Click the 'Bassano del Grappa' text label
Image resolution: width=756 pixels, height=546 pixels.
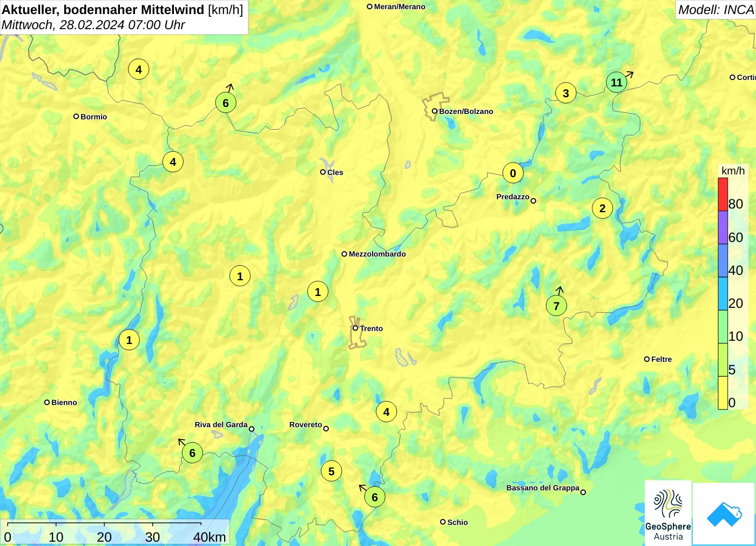[543, 488]
